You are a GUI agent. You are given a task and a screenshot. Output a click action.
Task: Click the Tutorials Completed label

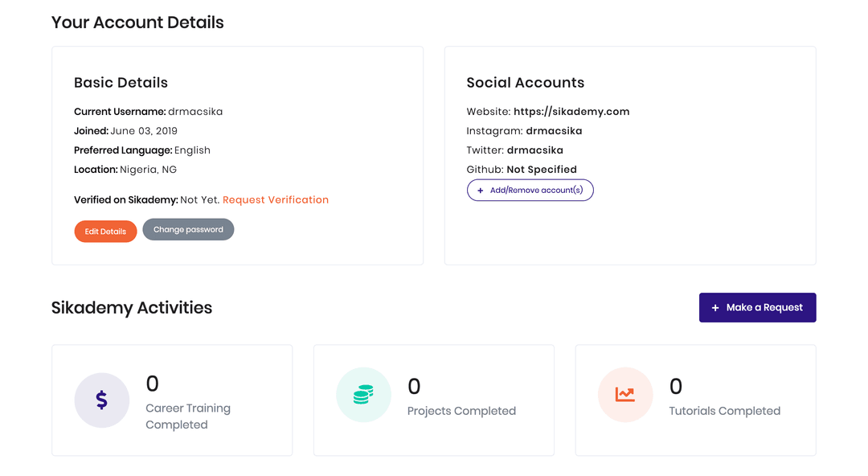[725, 411]
